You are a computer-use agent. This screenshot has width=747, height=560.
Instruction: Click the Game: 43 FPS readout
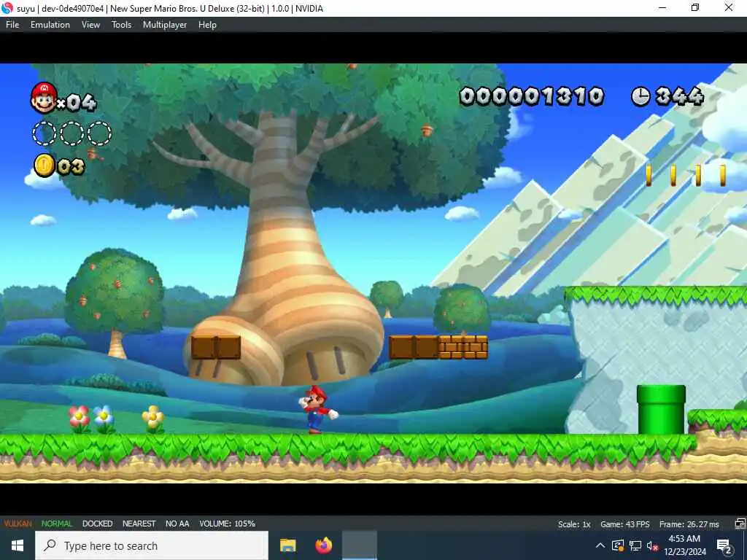point(624,524)
